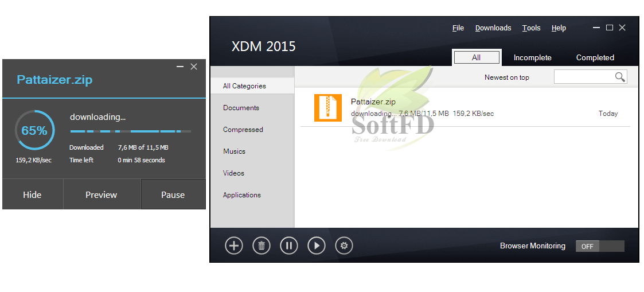Select the All Categories sidebar item
This screenshot has width=644, height=292.
[252, 86]
